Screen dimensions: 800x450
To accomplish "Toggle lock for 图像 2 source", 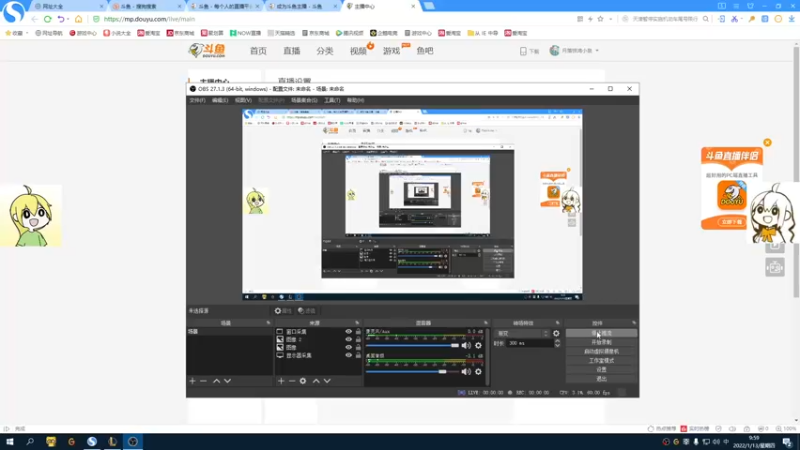I will (358, 339).
